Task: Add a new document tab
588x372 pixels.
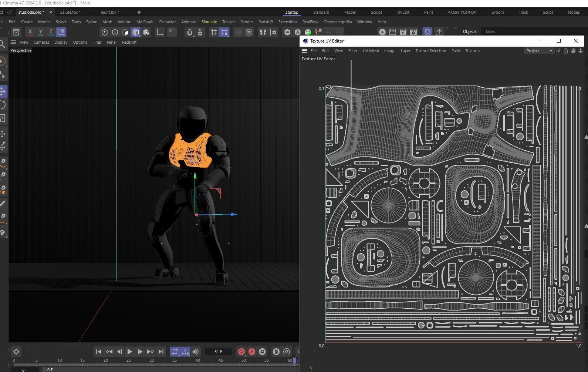Action: [x=139, y=12]
